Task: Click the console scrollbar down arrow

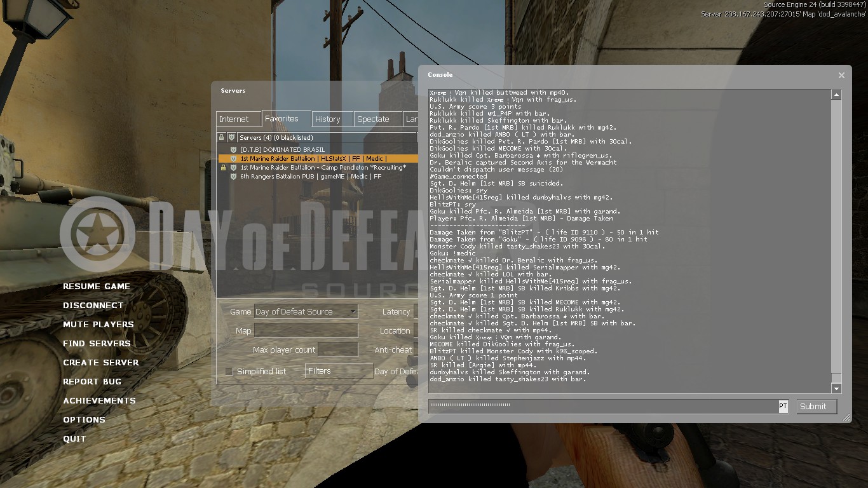Action: [x=836, y=388]
